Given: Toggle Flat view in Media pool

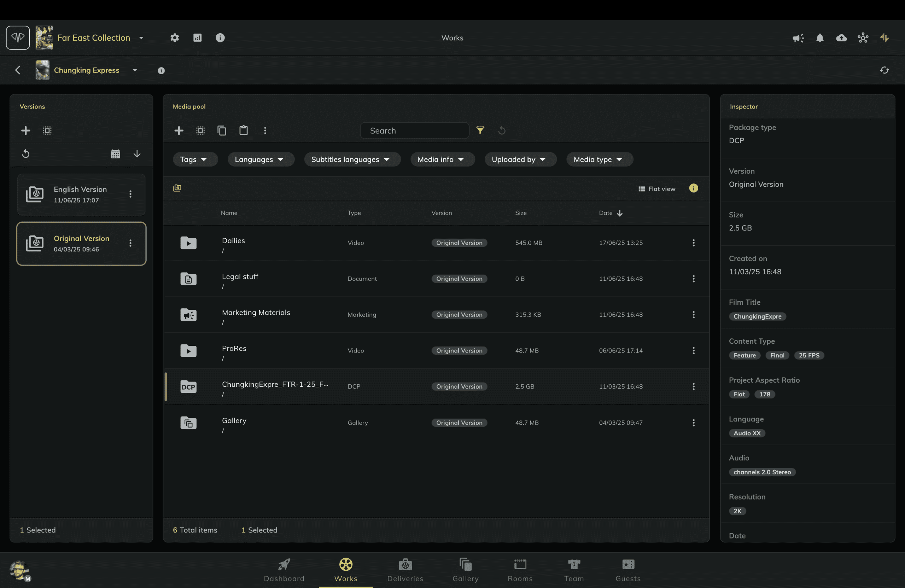Looking at the screenshot, I should (x=657, y=189).
